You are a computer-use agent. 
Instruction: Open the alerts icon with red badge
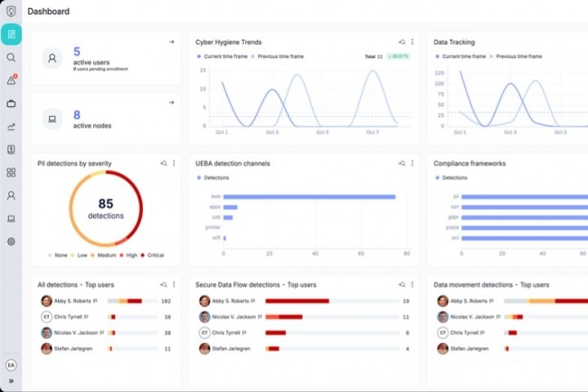(11, 81)
